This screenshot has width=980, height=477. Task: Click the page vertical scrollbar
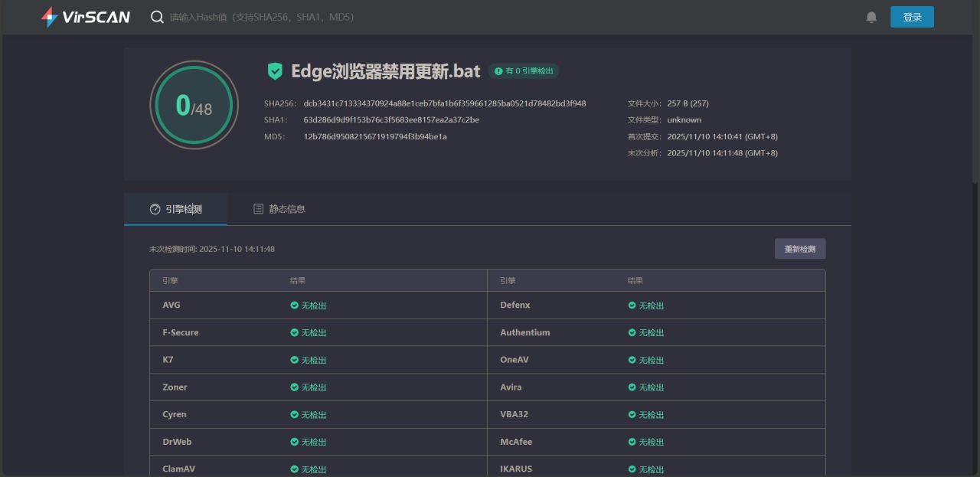pos(975,107)
